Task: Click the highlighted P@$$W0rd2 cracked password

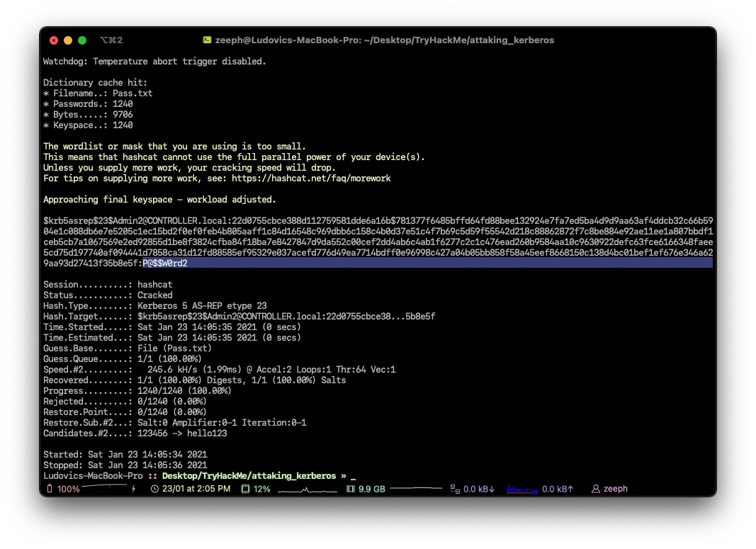Action: click(x=165, y=264)
